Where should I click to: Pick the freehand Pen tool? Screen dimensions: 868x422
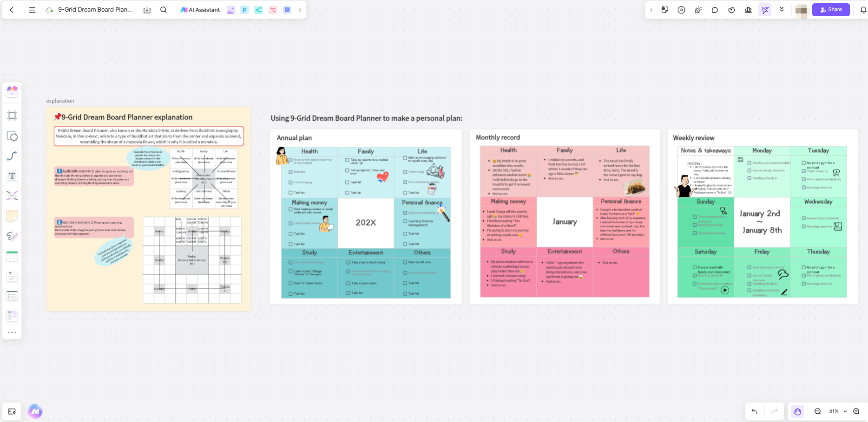click(x=12, y=236)
